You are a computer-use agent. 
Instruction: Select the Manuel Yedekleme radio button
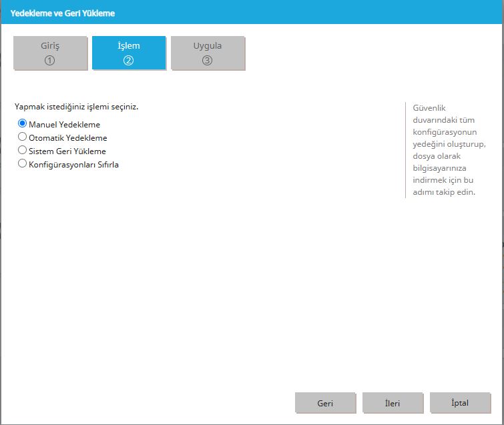pos(22,123)
